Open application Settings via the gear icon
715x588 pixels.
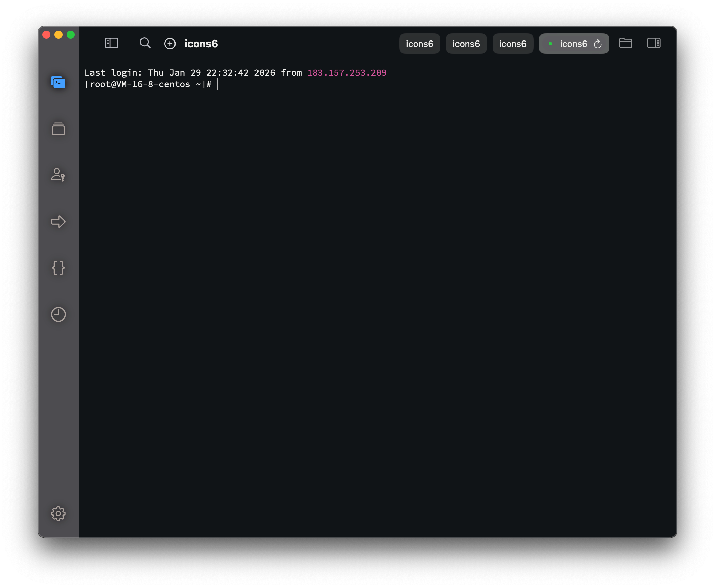pos(58,514)
